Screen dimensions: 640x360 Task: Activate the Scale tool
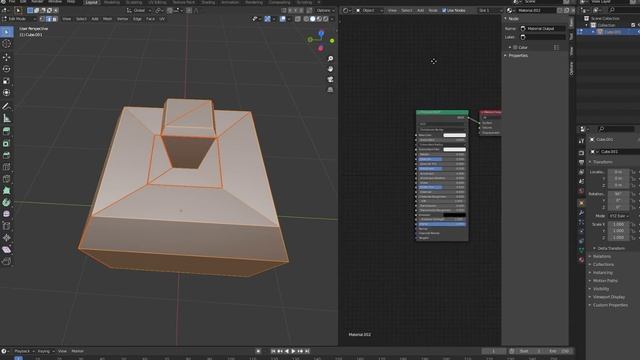click(7, 81)
